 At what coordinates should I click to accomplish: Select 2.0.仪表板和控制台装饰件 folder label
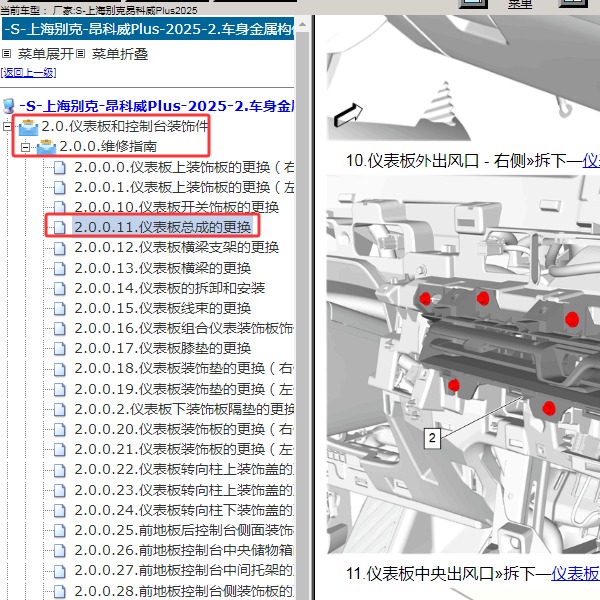tap(124, 126)
